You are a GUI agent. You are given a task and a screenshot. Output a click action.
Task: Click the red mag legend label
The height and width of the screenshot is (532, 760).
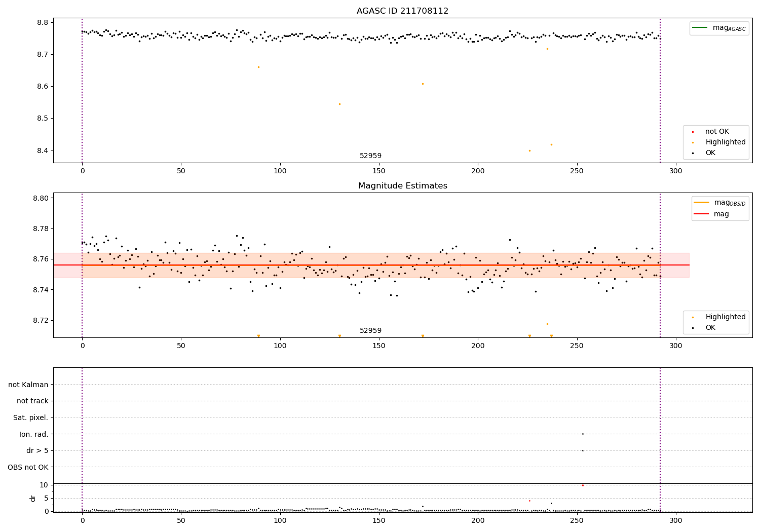(x=721, y=214)
